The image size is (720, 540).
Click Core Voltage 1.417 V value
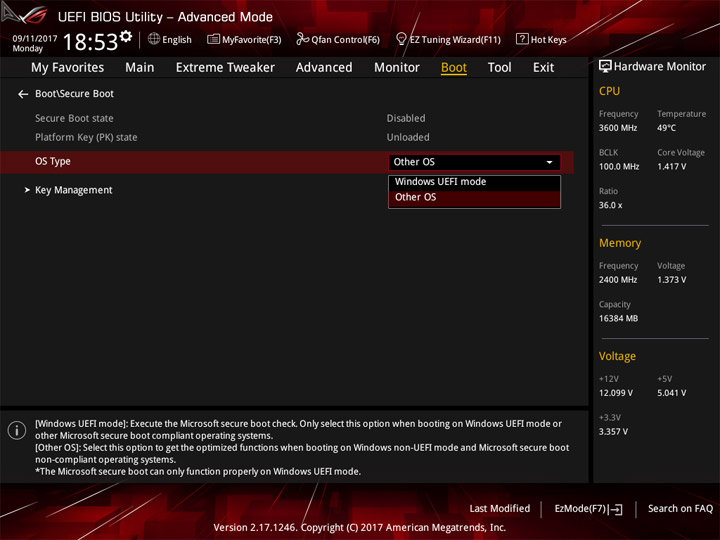point(671,167)
